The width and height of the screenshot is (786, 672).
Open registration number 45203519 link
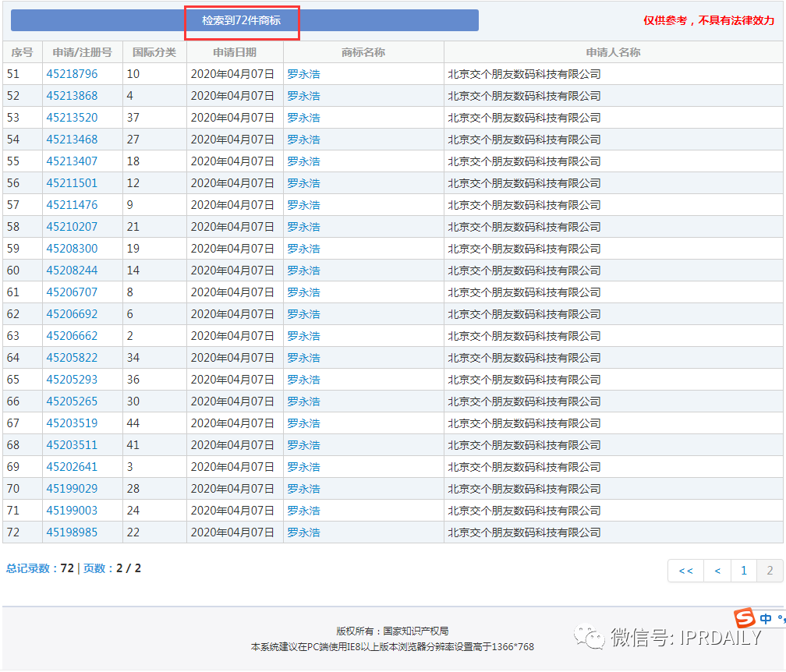click(x=72, y=423)
